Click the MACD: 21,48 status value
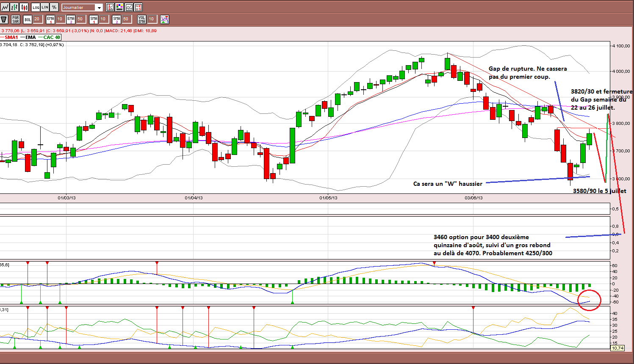 (x=119, y=30)
